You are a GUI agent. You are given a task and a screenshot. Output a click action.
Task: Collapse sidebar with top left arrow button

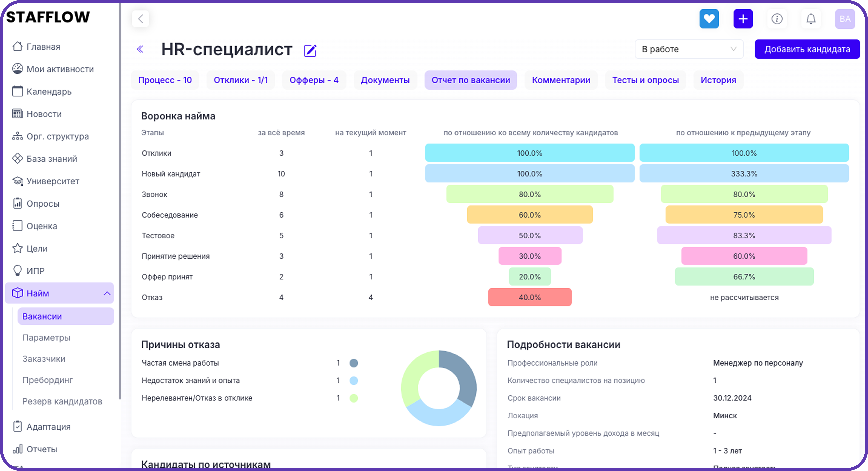(141, 19)
